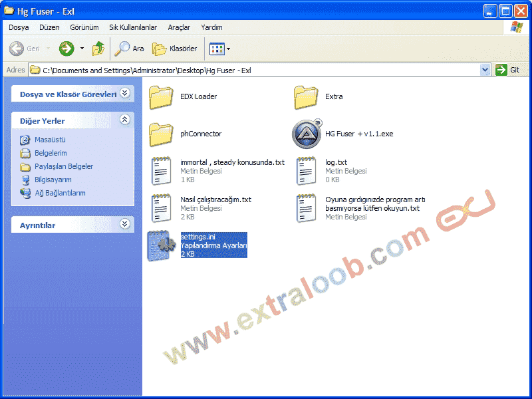Click the Belgelerim icon in sidebar
Screen dimensions: 532x399
(25, 154)
